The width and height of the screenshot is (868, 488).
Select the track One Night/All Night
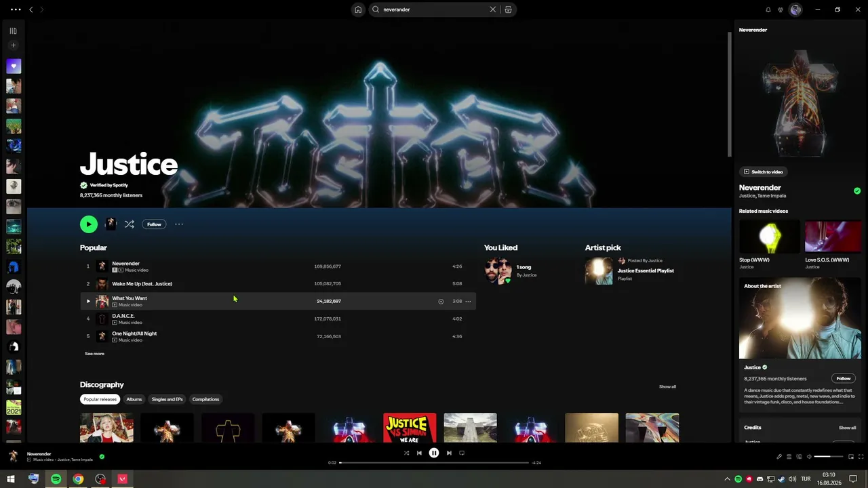[x=278, y=336]
